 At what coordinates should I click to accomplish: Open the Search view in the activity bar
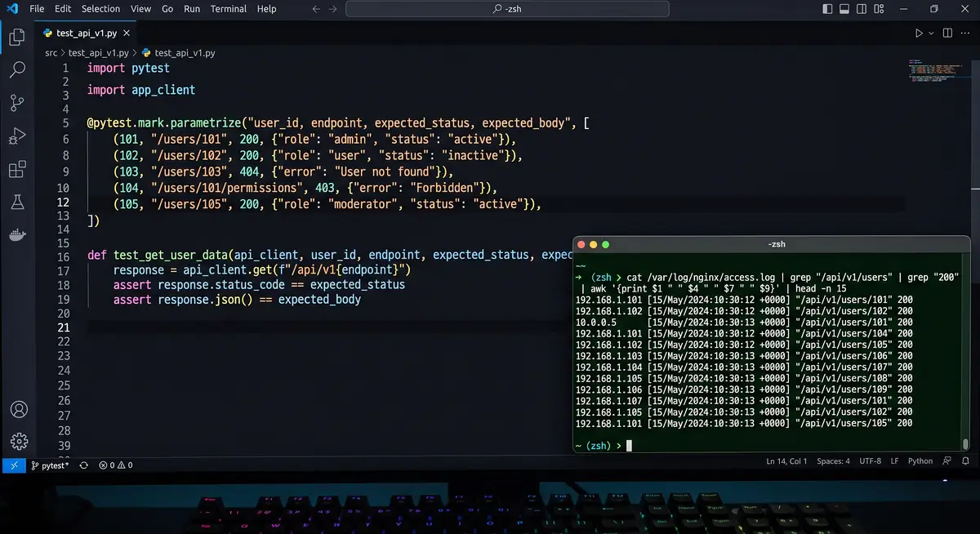[x=17, y=69]
